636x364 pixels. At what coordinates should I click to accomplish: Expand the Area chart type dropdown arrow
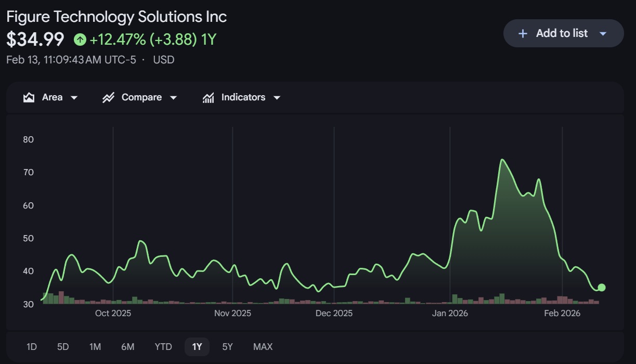click(74, 98)
